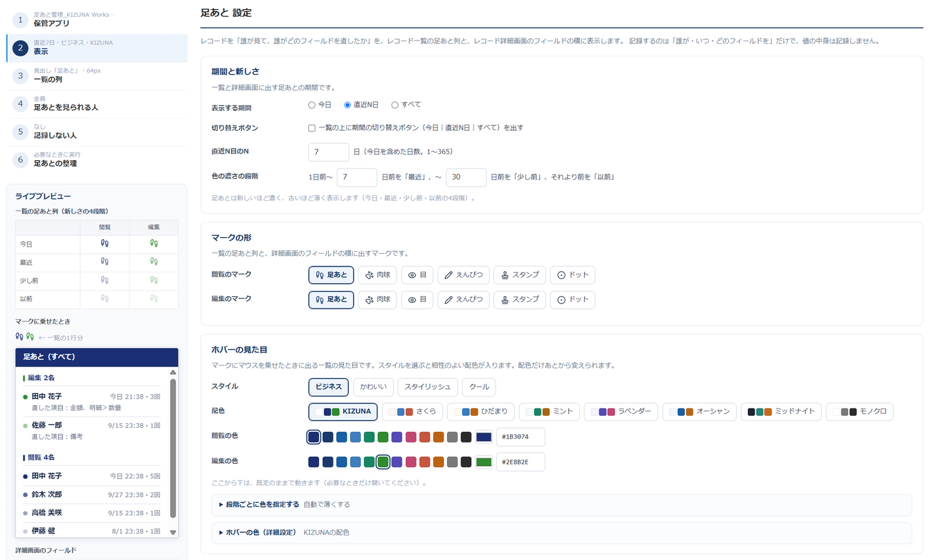Choose the スタンプ stamp mark for 閲覧のマーク

pos(520,275)
